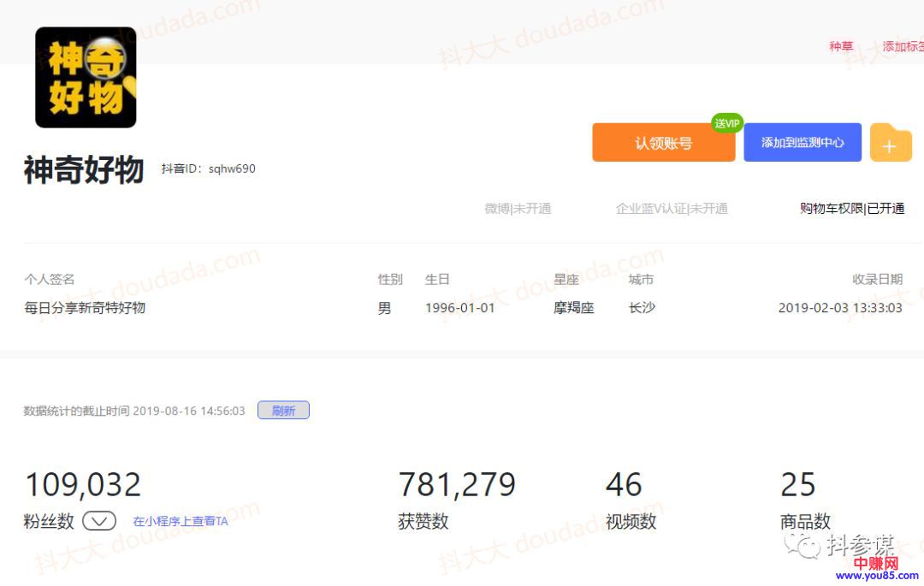Open 在小程序上查看TA link
The width and height of the screenshot is (924, 586).
(181, 521)
